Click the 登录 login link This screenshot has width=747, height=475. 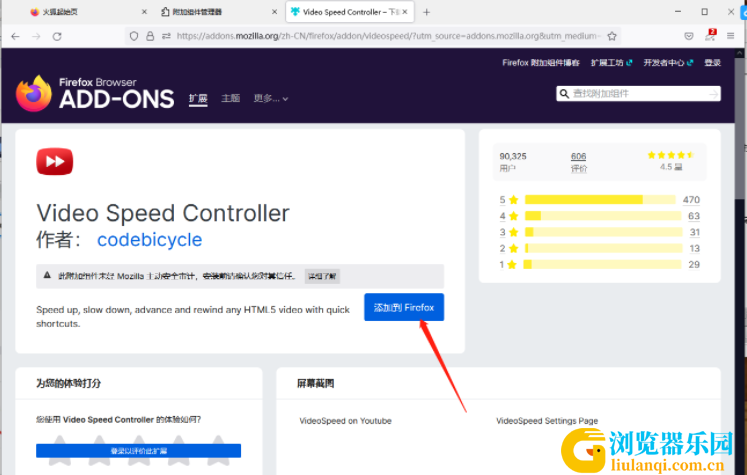[713, 63]
